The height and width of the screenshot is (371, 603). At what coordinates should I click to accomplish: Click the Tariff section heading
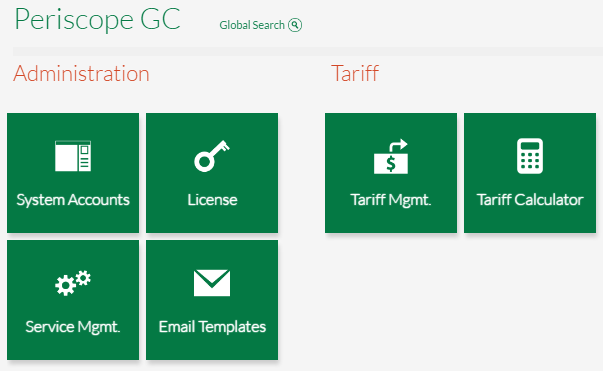[355, 73]
